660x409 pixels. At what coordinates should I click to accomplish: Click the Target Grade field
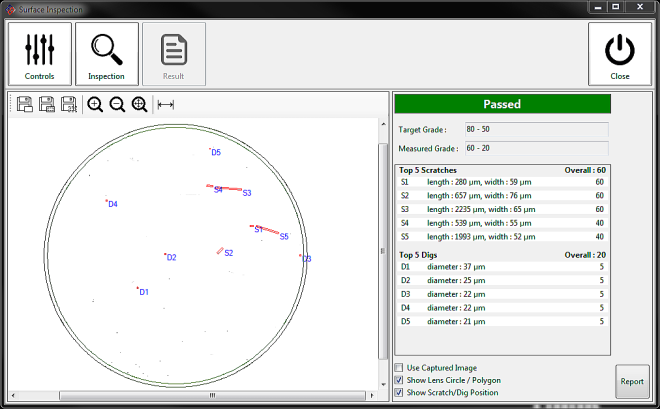point(536,130)
